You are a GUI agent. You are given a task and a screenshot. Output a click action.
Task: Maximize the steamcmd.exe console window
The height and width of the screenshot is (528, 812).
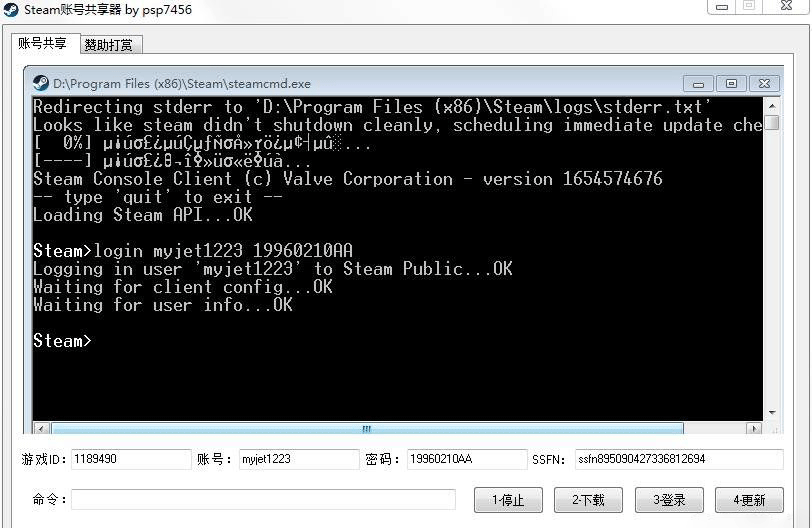732,84
